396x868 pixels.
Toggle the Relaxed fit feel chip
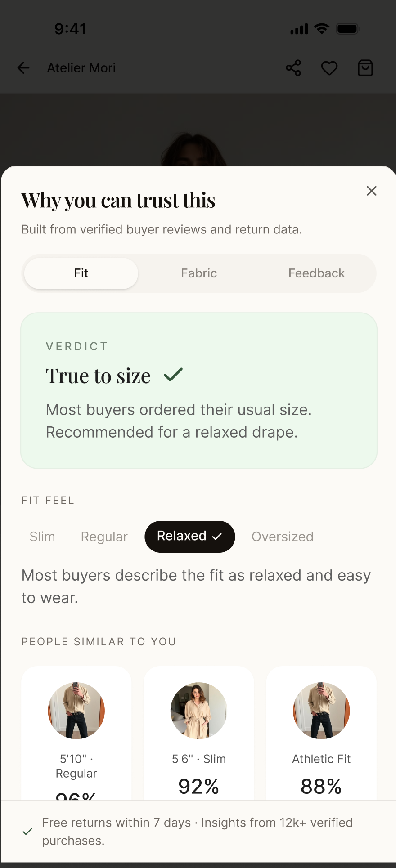point(190,537)
